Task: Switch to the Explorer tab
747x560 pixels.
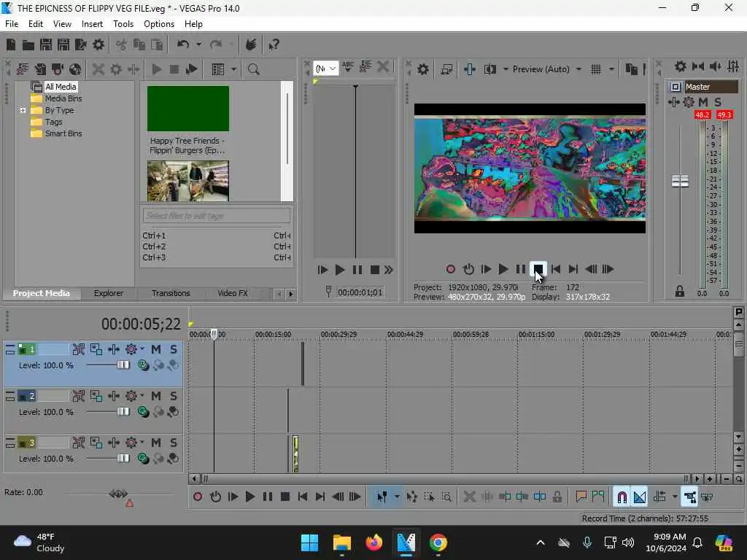Action: 109,293
